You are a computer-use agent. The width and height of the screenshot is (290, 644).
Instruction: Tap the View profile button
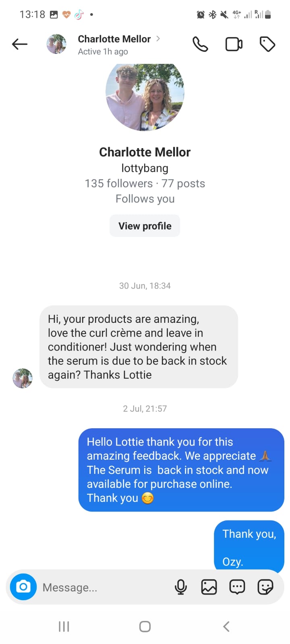(145, 226)
